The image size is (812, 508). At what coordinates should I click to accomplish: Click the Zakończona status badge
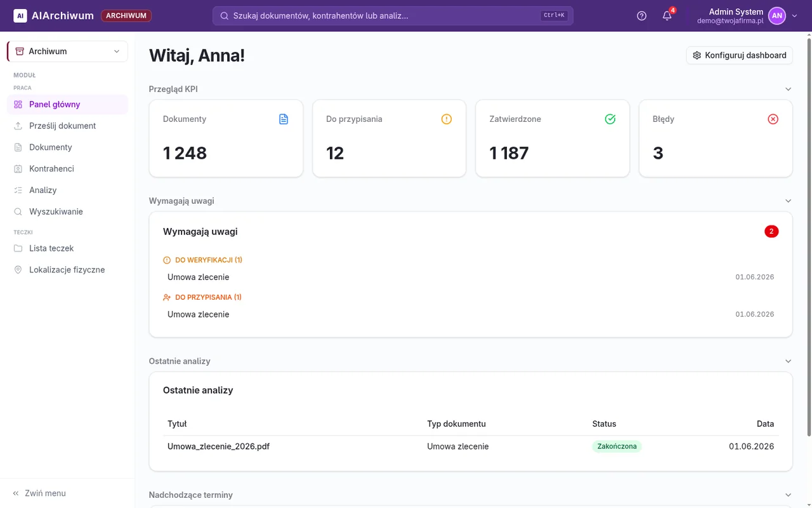617,446
